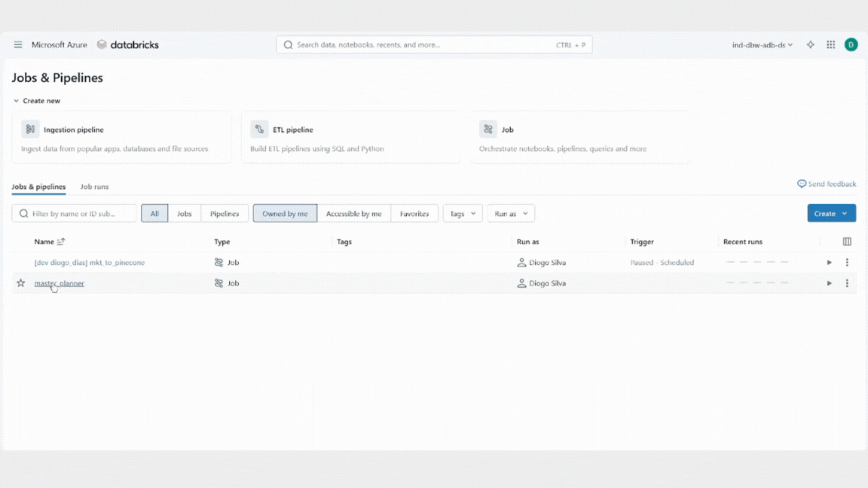Image resolution: width=868 pixels, height=488 pixels.
Task: Select the Pipelines filter tab
Action: tap(225, 214)
